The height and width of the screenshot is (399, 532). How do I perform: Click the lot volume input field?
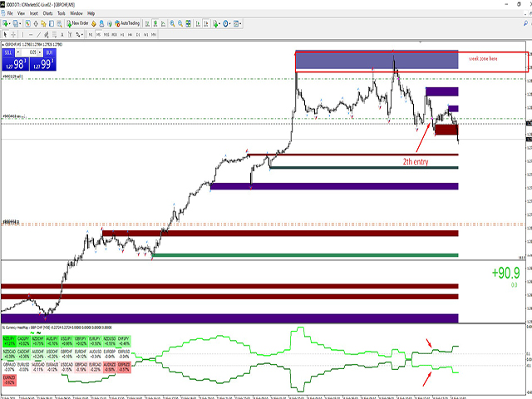click(x=29, y=52)
